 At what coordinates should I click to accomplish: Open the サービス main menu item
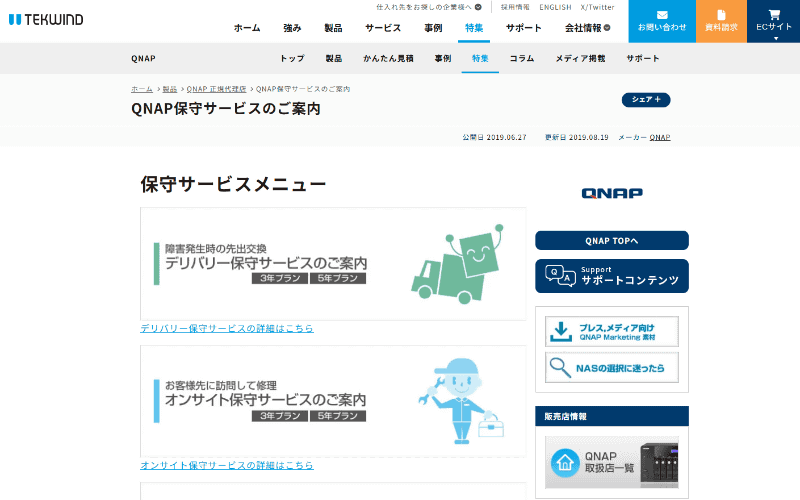pyautogui.click(x=383, y=28)
